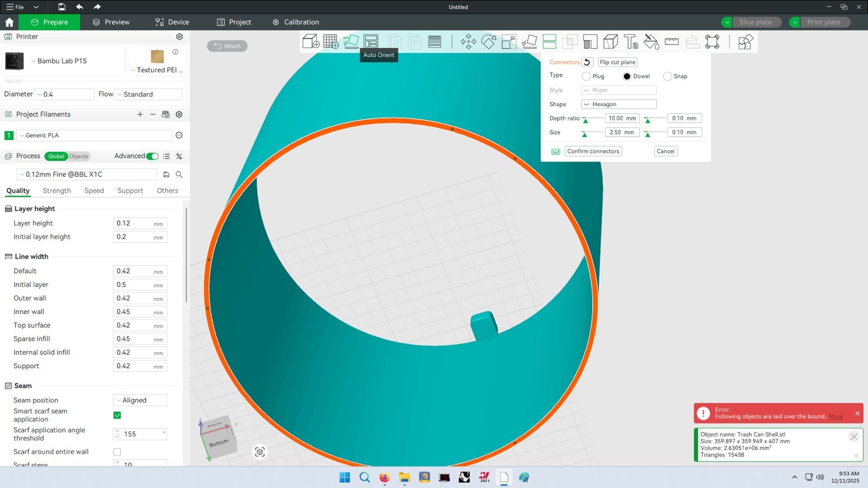Click the Add plate grid icon
Viewport: 868px width, 488px height.
pyautogui.click(x=331, y=42)
